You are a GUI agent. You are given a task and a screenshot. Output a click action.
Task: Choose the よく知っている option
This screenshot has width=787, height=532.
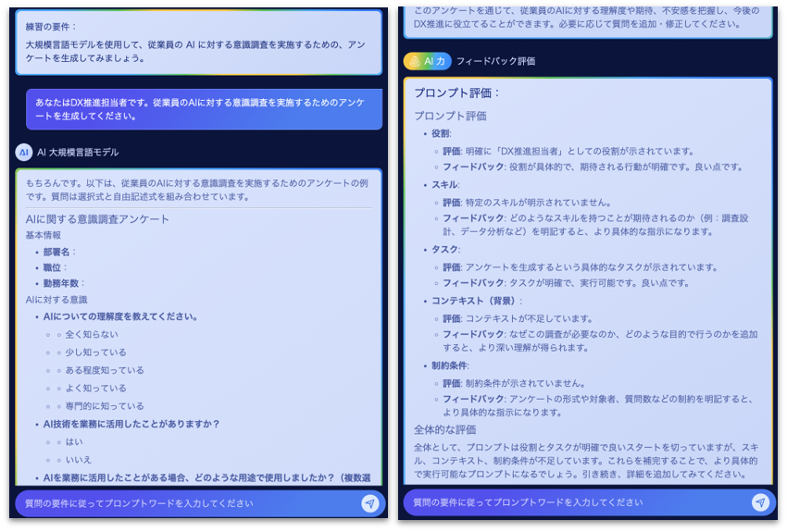tap(95, 388)
